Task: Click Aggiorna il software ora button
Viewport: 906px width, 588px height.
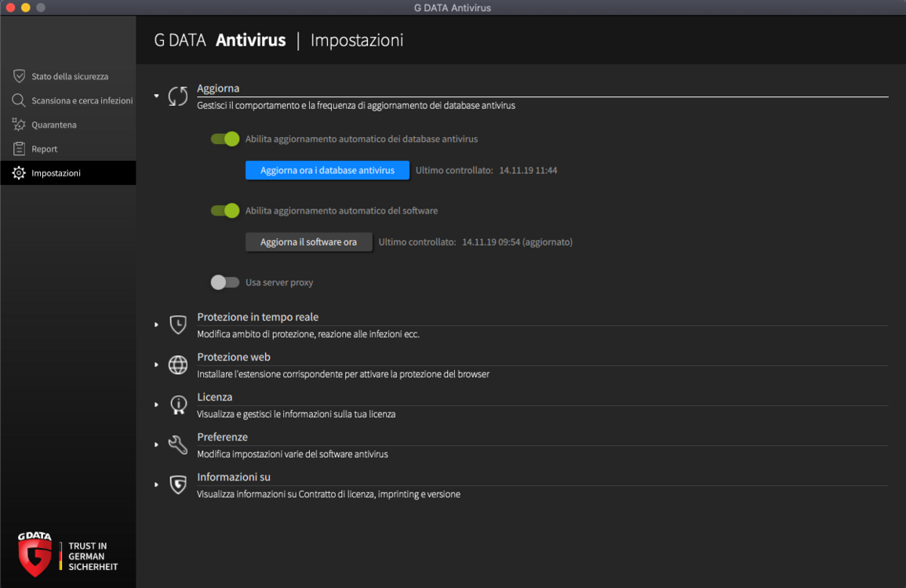Action: 308,242
